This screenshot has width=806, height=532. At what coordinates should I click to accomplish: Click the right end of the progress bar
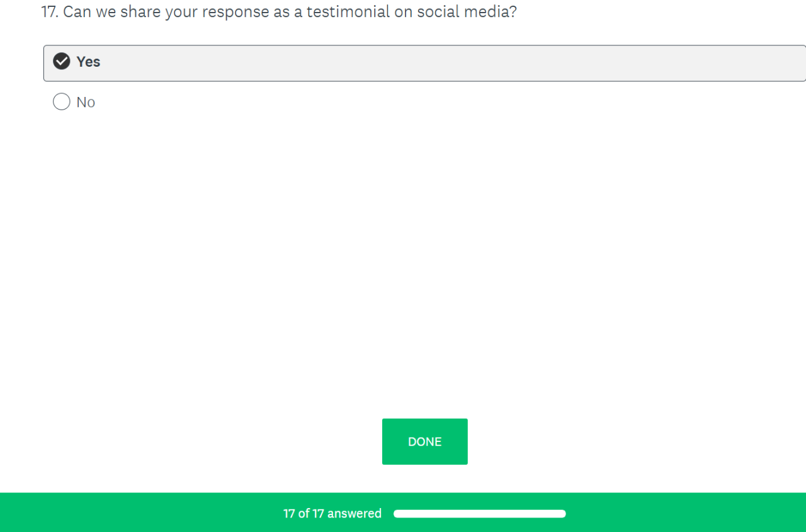561,514
